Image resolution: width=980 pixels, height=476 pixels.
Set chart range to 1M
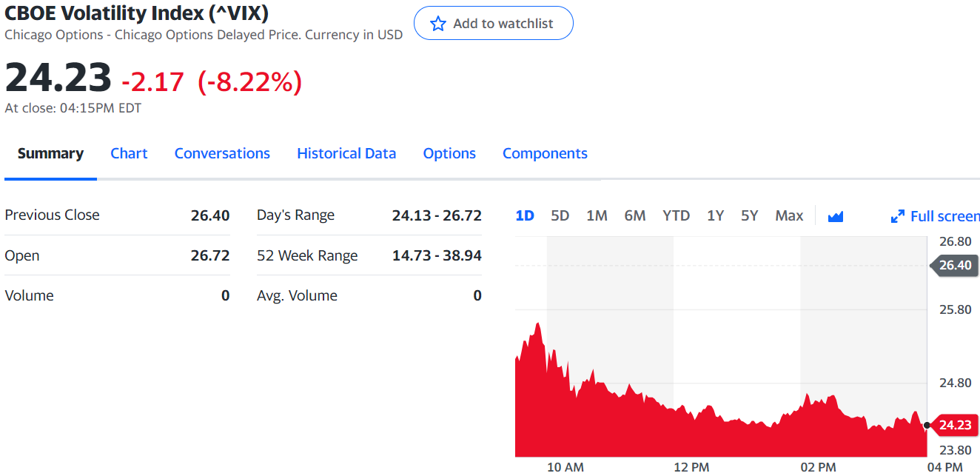[x=597, y=215]
